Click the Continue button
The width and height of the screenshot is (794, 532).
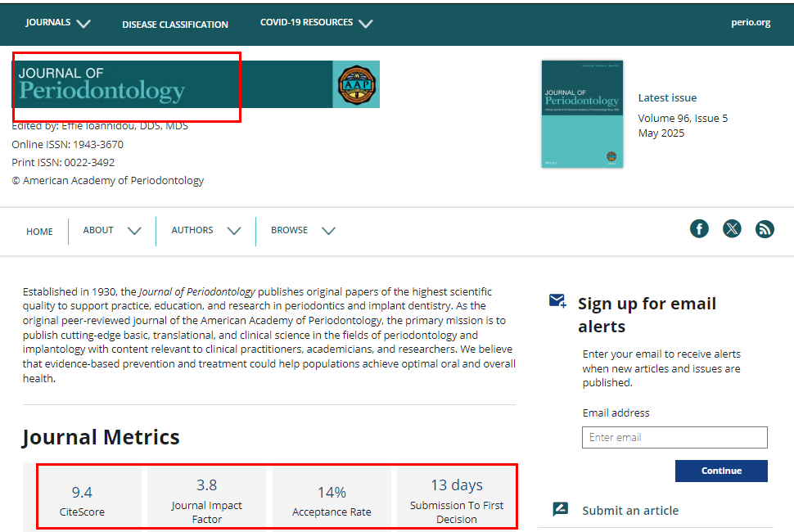[721, 471]
